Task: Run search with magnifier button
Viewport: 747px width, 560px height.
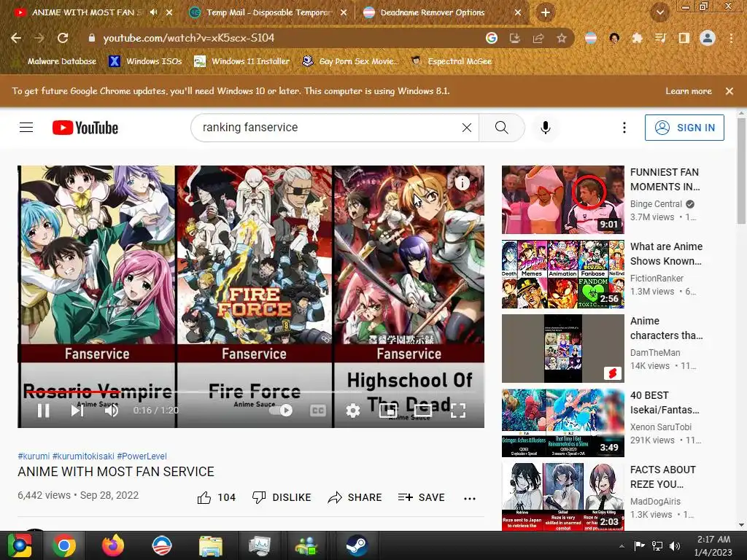Action: pos(502,127)
